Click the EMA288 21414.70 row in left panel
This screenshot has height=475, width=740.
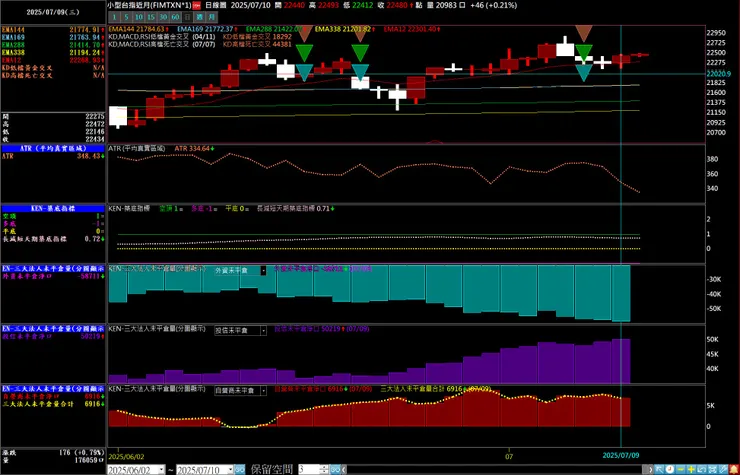pyautogui.click(x=53, y=45)
